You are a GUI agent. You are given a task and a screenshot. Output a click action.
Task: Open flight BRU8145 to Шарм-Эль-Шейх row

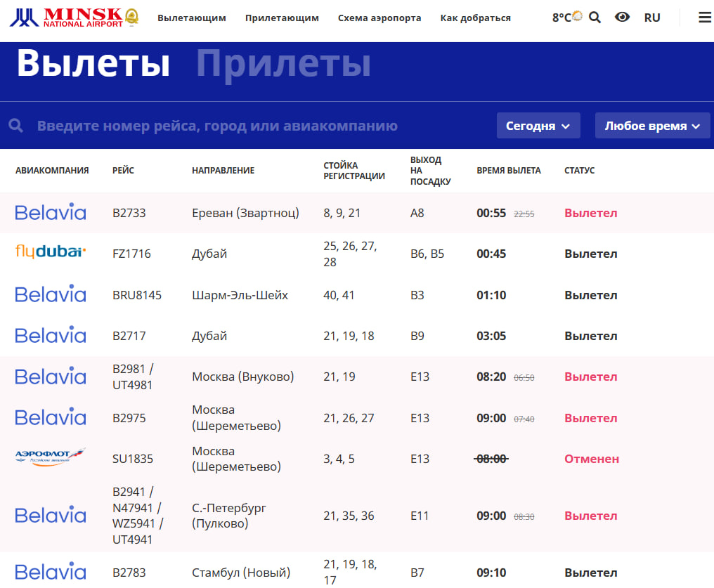click(240, 295)
